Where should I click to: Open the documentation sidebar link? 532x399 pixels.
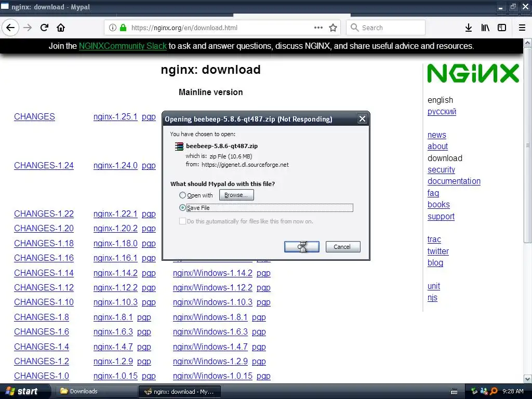[x=454, y=181]
